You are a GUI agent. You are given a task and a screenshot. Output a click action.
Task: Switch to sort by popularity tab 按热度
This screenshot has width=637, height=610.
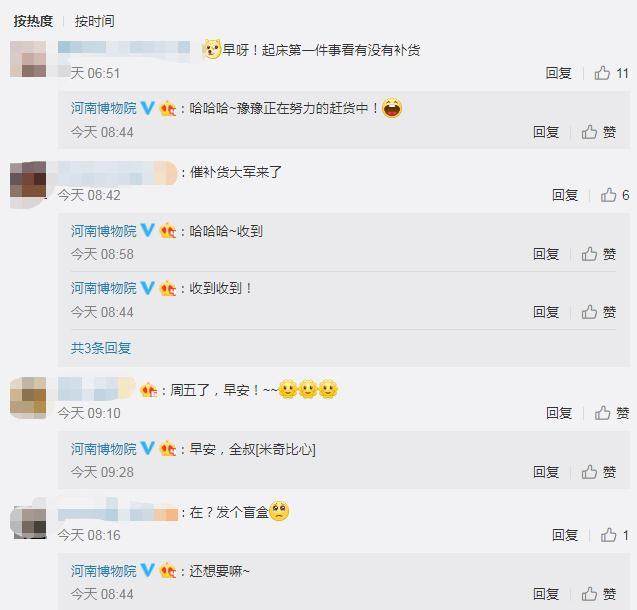(33, 21)
